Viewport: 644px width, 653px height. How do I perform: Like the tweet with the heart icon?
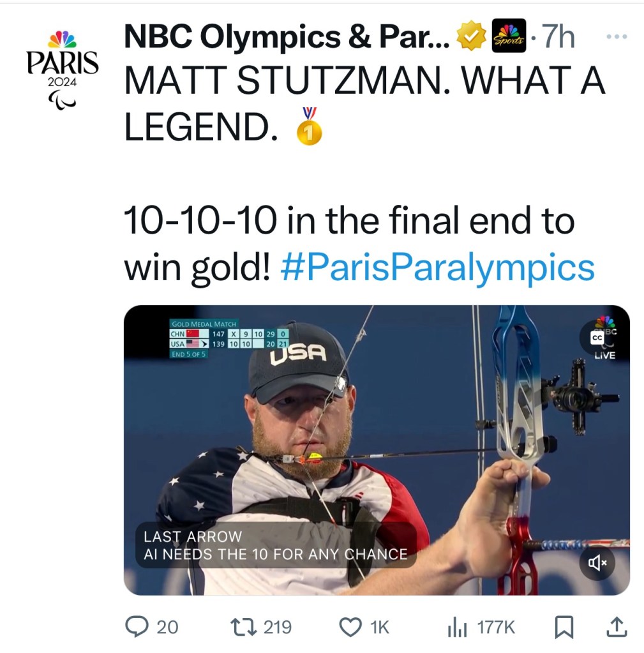tap(350, 627)
